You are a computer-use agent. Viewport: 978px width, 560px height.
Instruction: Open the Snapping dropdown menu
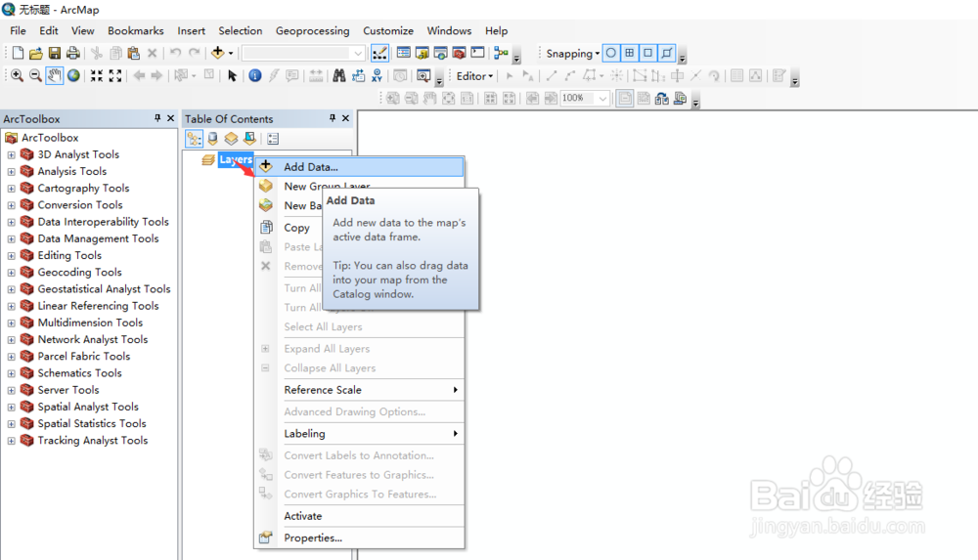click(x=572, y=53)
